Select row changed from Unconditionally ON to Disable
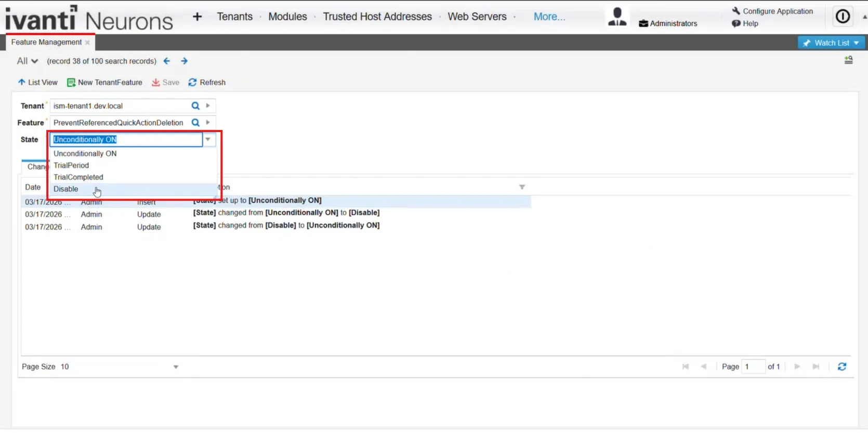Viewport: 868px width, 444px height. [275, 213]
